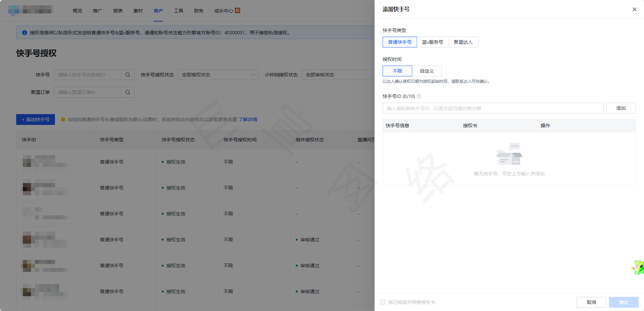This screenshot has height=311, width=644.
Task: Click the floating mascot assistant icon
Action: 638,268
